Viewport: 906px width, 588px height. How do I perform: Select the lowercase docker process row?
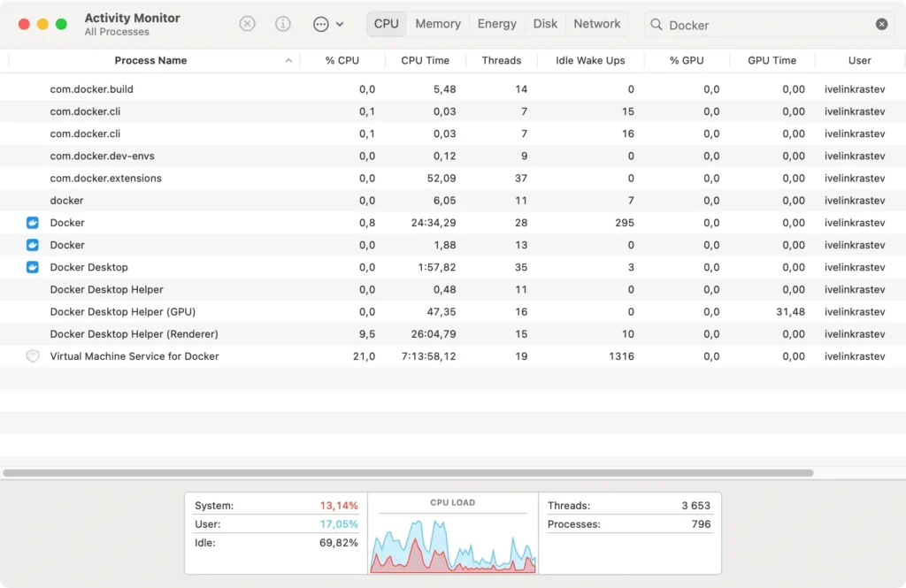click(x=453, y=201)
